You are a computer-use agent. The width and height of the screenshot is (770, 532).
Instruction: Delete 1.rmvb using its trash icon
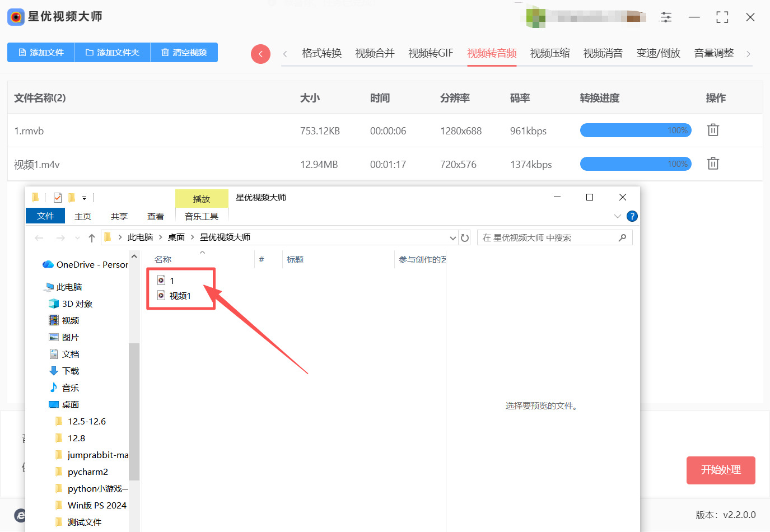(712, 129)
